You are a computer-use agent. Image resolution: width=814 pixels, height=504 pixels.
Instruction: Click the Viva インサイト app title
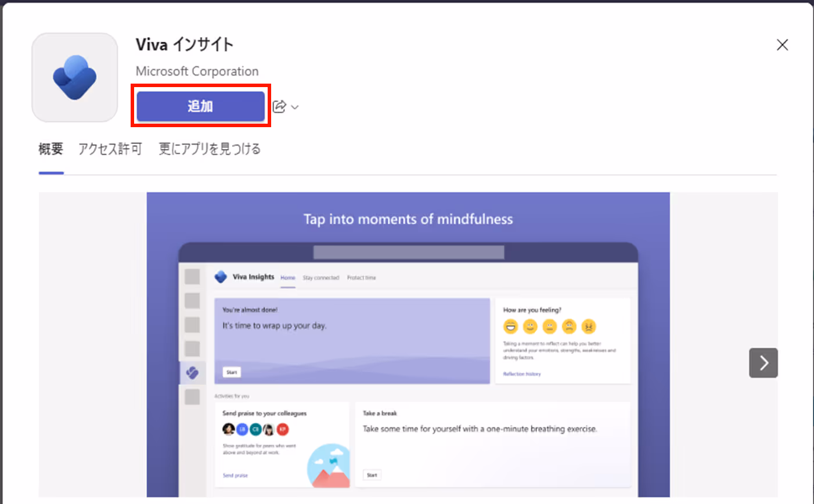[185, 45]
